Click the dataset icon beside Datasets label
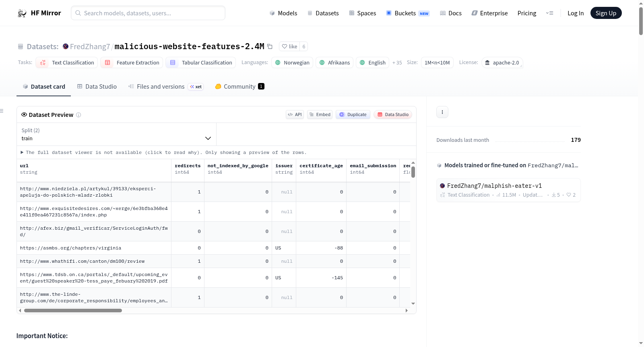This screenshot has width=644, height=347. pyautogui.click(x=21, y=46)
